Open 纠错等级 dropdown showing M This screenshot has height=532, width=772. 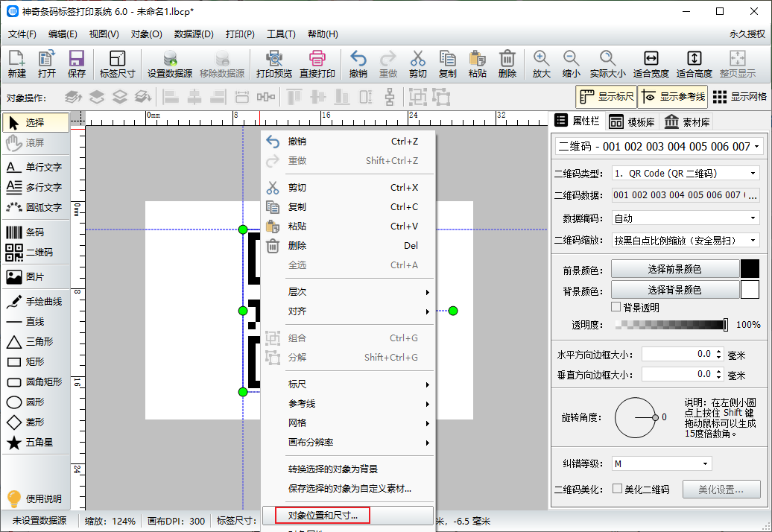662,463
